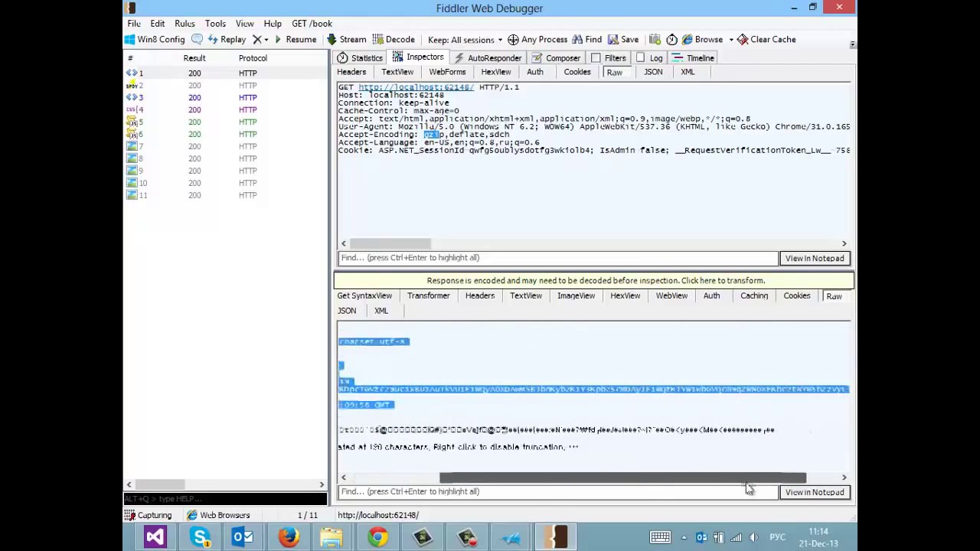980x551 pixels.
Task: Toggle the Filters tab checkbox
Action: pyautogui.click(x=596, y=58)
